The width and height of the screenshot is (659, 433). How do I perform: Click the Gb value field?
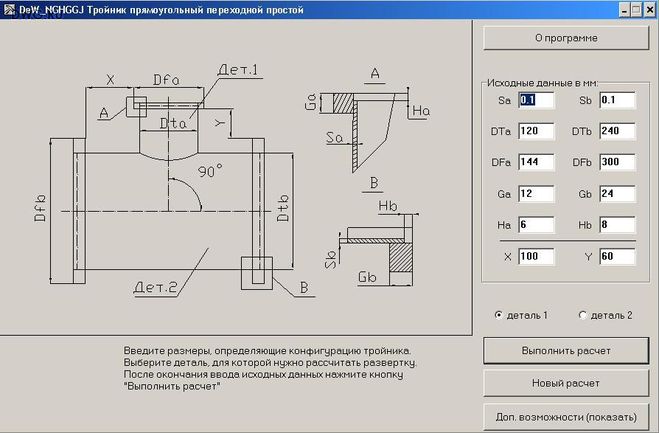617,194
